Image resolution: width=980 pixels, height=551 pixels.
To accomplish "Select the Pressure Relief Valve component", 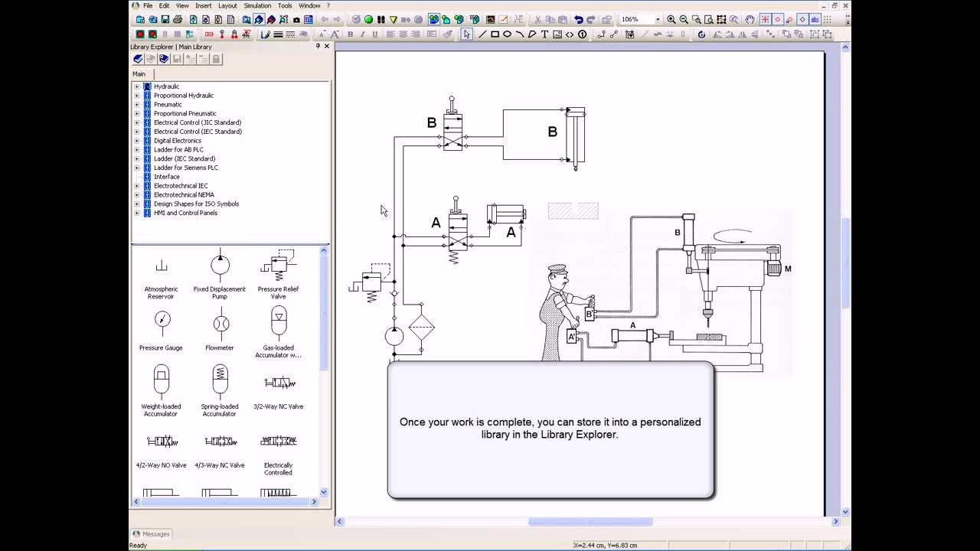I will 278,274.
